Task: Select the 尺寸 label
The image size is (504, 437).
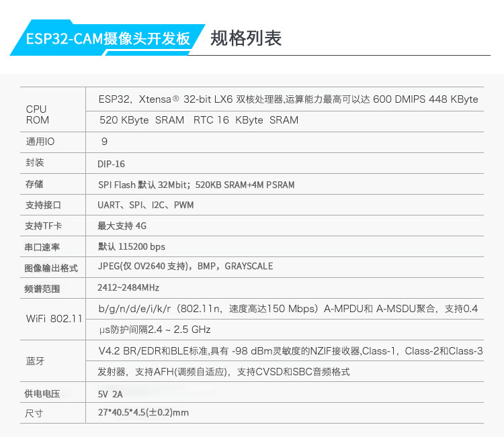Action: click(x=34, y=414)
